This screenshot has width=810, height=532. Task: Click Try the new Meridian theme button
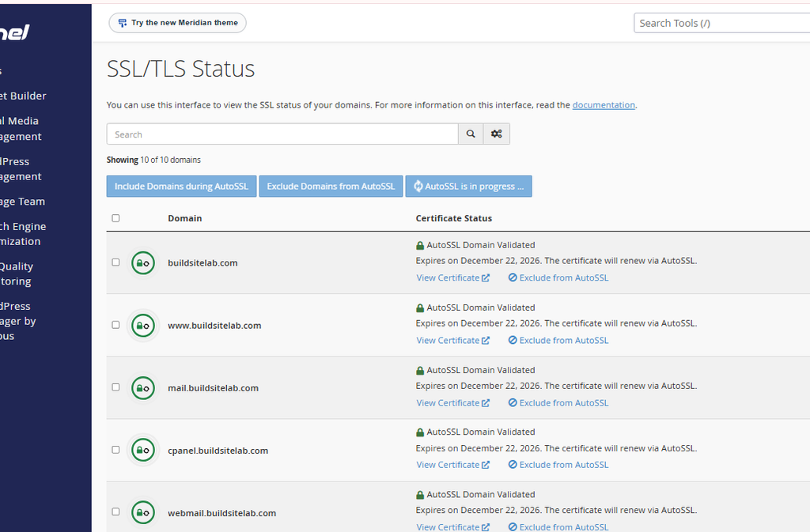click(177, 23)
